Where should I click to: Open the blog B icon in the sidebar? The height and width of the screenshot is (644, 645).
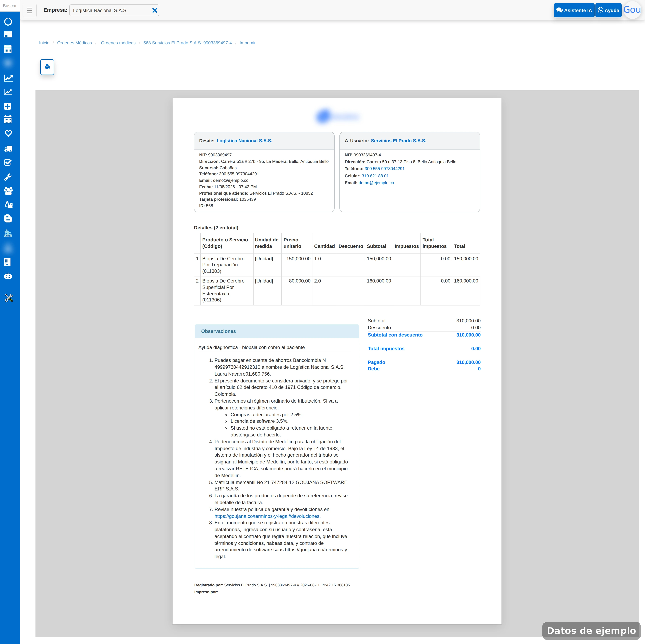[x=8, y=219]
